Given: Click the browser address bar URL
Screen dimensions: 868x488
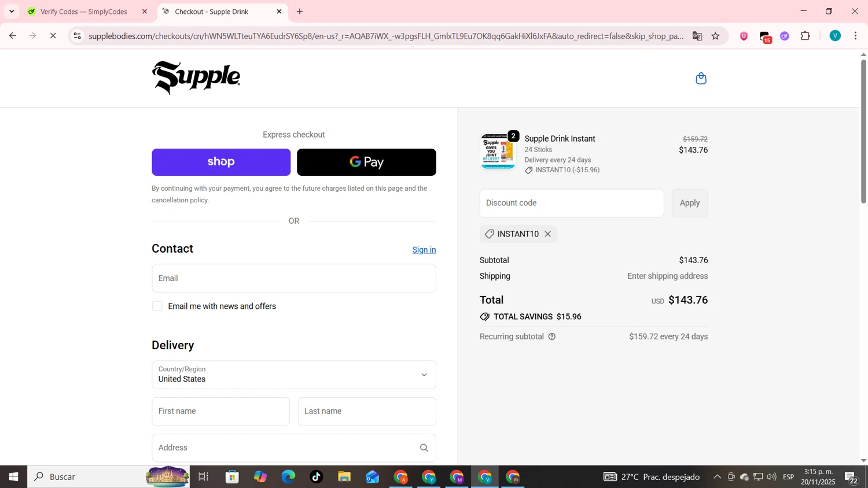Looking at the screenshot, I should pos(385,36).
